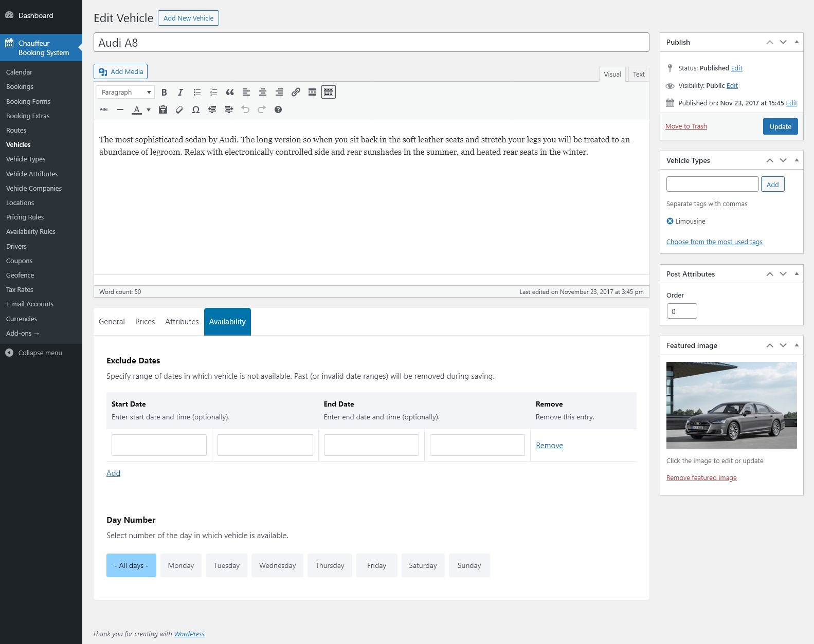The height and width of the screenshot is (644, 814).
Task: Apply the text color (A) button
Action: 137,109
